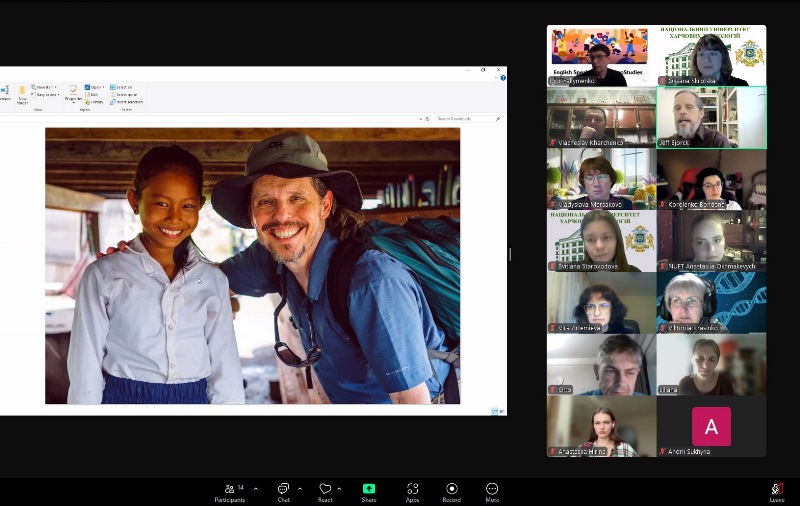This screenshot has width=800, height=506.
Task: Click the Search Downloads field
Action: (x=465, y=118)
